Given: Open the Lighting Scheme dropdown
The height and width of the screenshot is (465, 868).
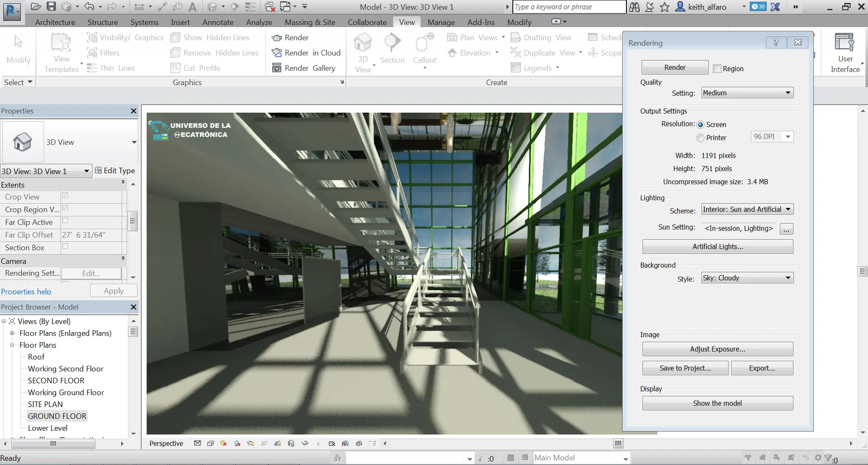Looking at the screenshot, I should tap(747, 209).
